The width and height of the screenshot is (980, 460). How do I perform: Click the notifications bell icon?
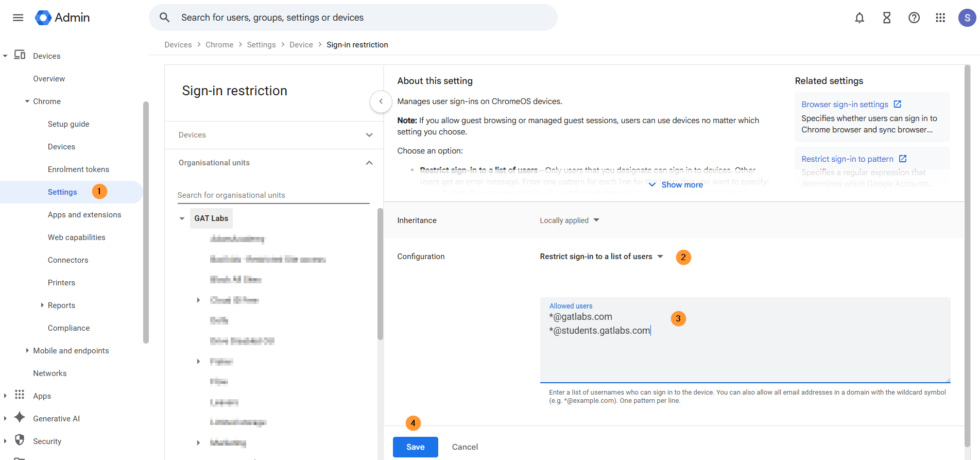[x=859, y=18]
